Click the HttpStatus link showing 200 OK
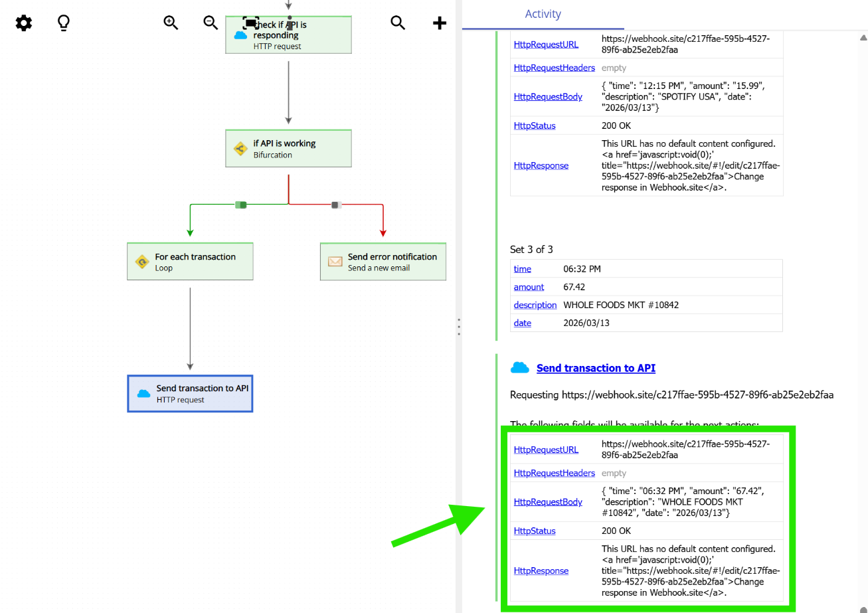 (535, 531)
